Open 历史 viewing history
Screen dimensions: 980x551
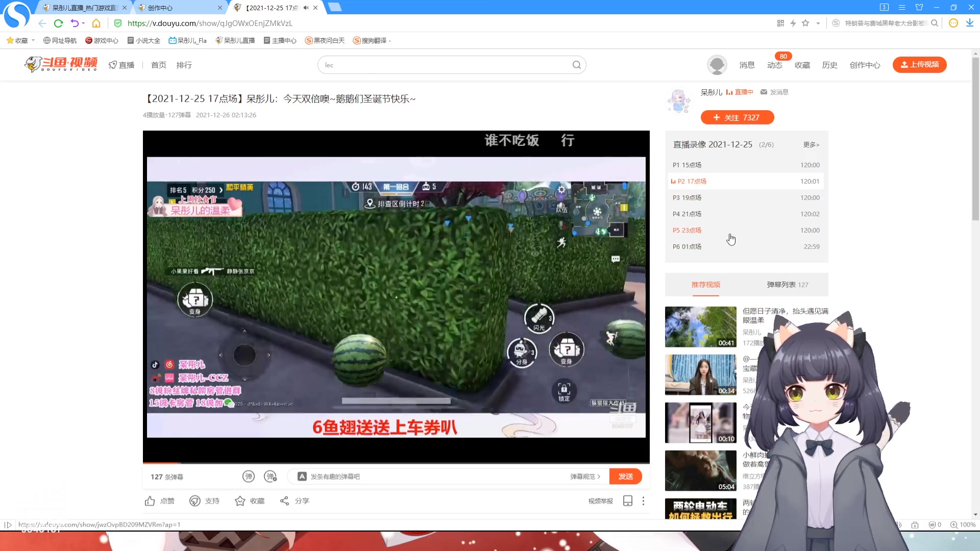click(830, 65)
